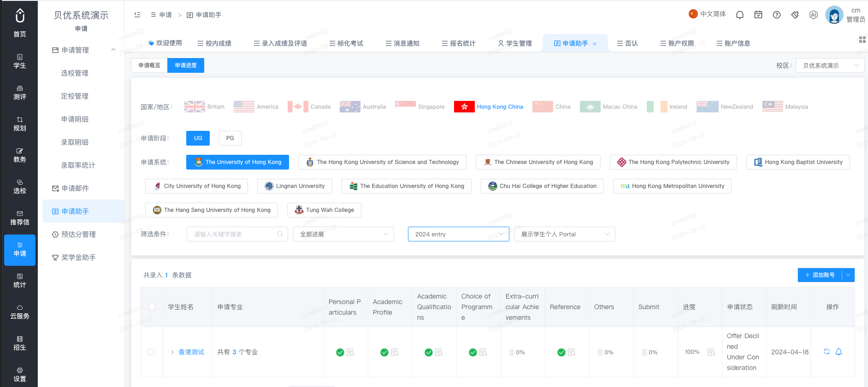This screenshot has height=387, width=868.
Task: Click the calendar icon in top bar
Action: click(758, 15)
